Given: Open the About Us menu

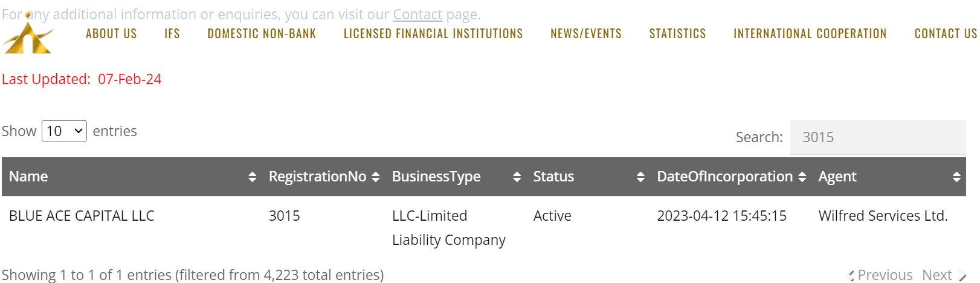Looking at the screenshot, I should (111, 34).
